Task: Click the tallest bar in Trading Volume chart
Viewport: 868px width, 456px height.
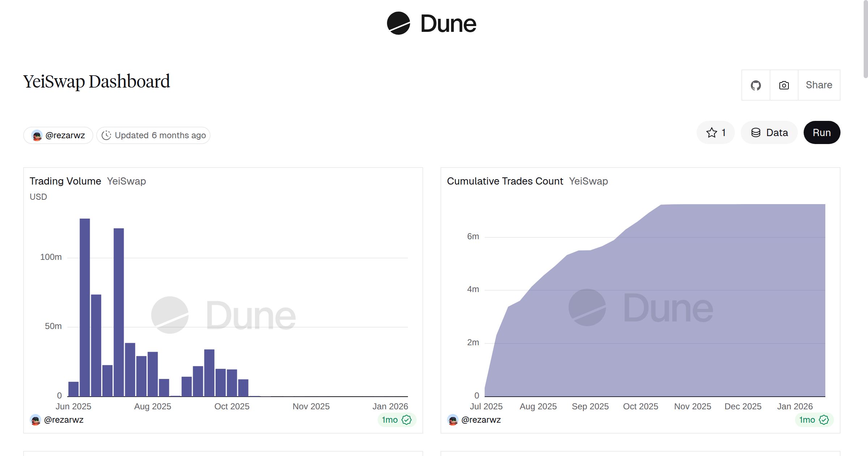Action: pyautogui.click(x=85, y=308)
